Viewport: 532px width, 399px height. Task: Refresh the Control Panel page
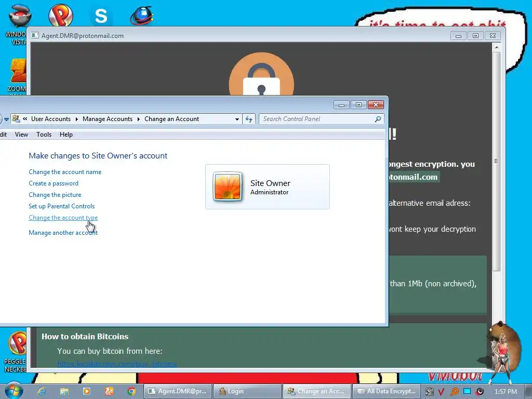point(249,119)
